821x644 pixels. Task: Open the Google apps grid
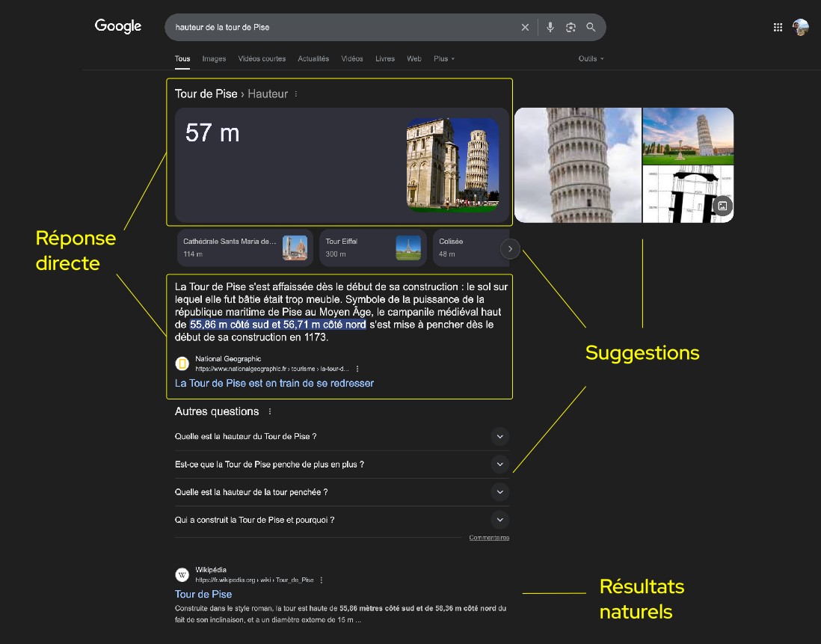(778, 28)
